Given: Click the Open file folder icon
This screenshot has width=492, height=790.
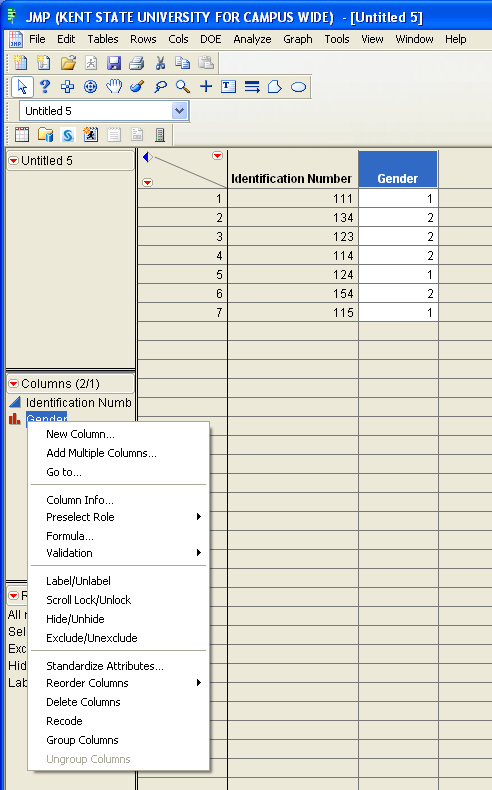Looking at the screenshot, I should coord(68,62).
